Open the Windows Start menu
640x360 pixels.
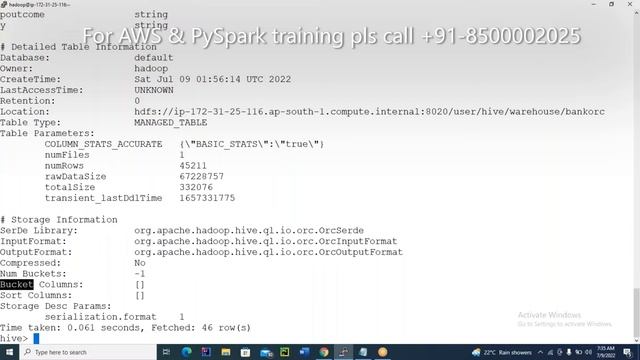9,352
